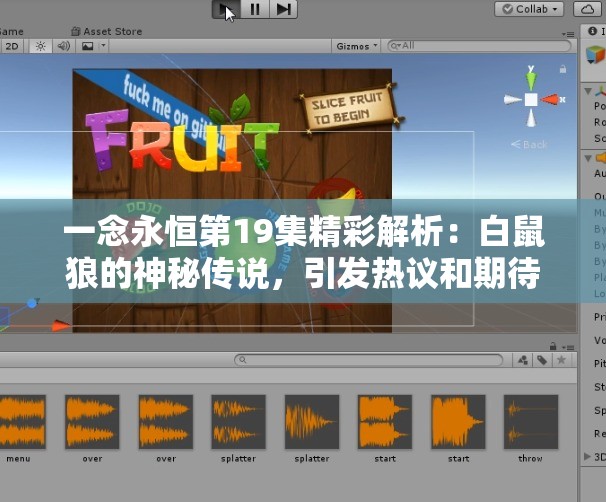Expand the 3D Sound Settings foldout
This screenshot has width=606, height=502.
coord(587,456)
